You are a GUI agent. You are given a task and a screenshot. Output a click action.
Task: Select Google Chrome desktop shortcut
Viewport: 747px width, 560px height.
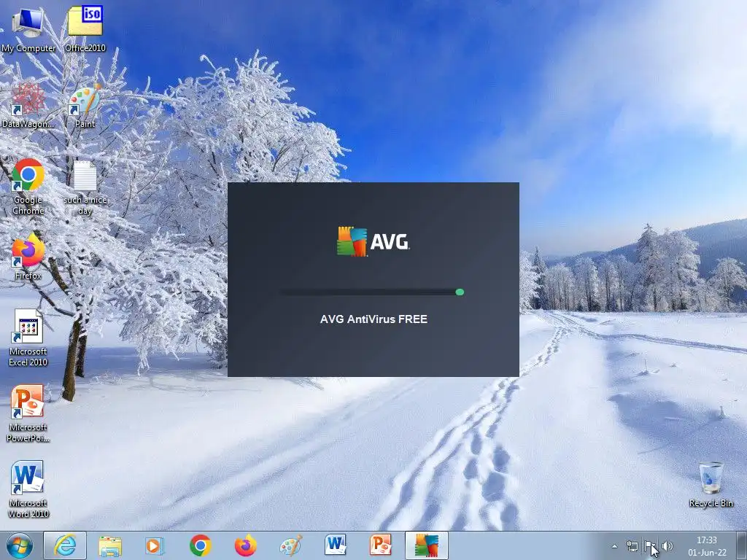(28, 186)
